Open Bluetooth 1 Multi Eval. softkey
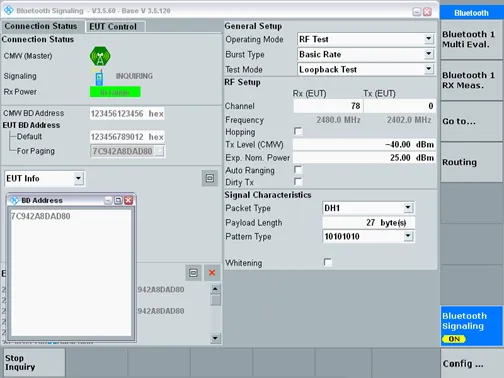The width and height of the screenshot is (504, 378). pos(471,39)
